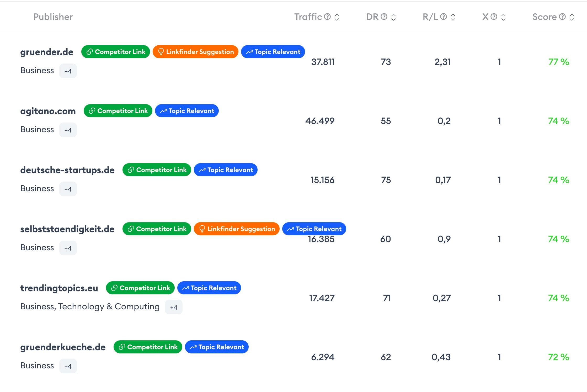Viewport: 587px width, 392px height.
Task: Sort the table by Traffic using its chevron
Action: (x=337, y=17)
